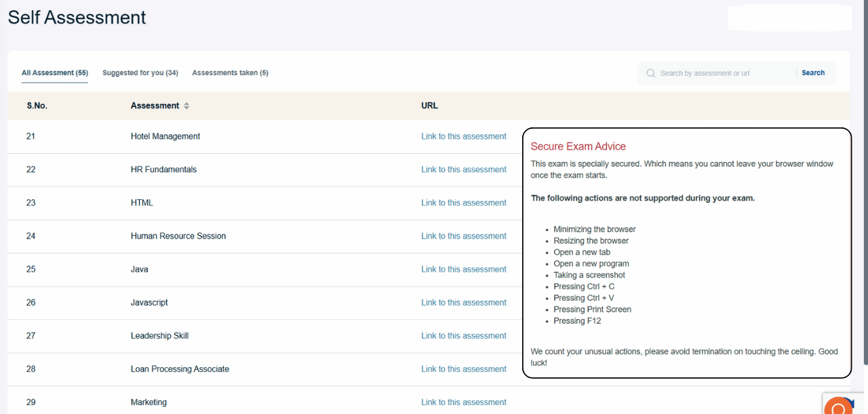Sort the Assessment column using sort arrows
Screen dimensions: 868x414
(x=186, y=106)
